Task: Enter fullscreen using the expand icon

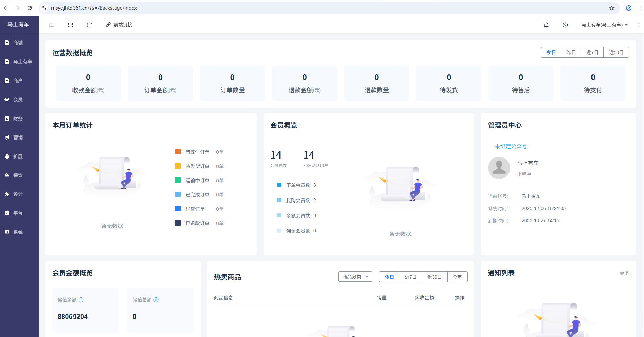Action: pyautogui.click(x=70, y=25)
